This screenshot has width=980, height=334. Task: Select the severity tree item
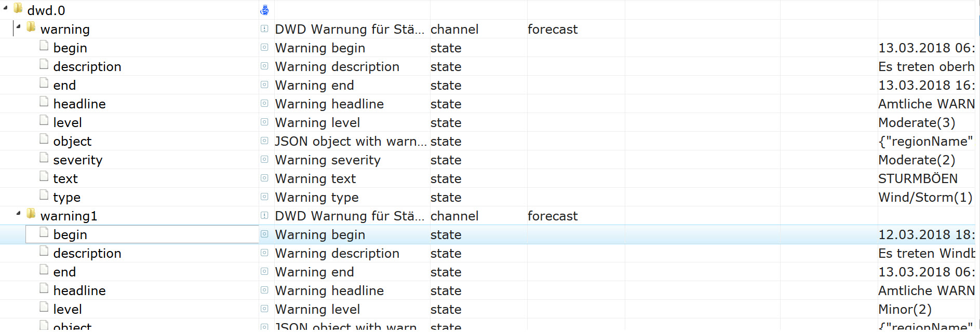pyautogui.click(x=77, y=160)
